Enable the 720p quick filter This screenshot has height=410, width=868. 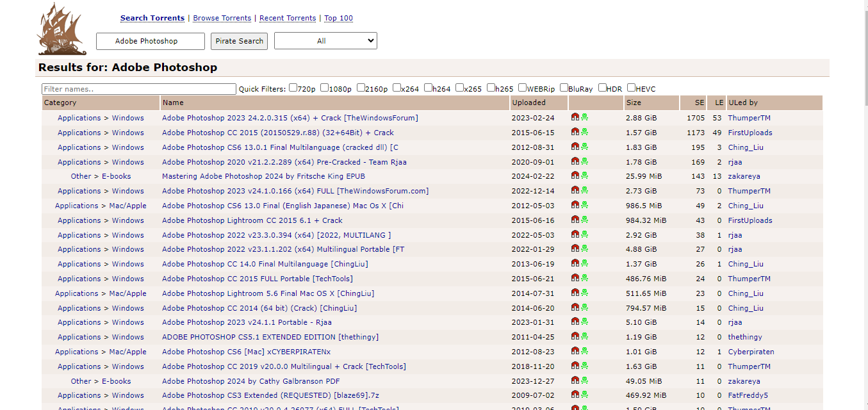pyautogui.click(x=293, y=88)
